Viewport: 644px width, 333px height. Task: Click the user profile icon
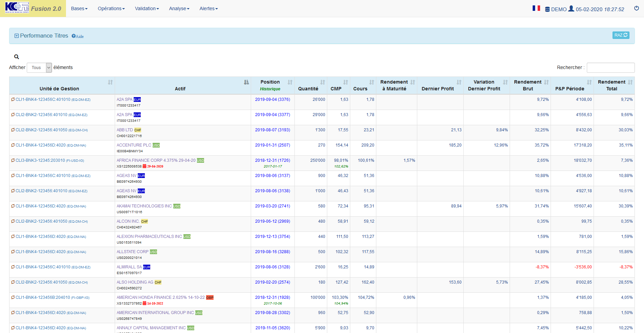pyautogui.click(x=571, y=9)
